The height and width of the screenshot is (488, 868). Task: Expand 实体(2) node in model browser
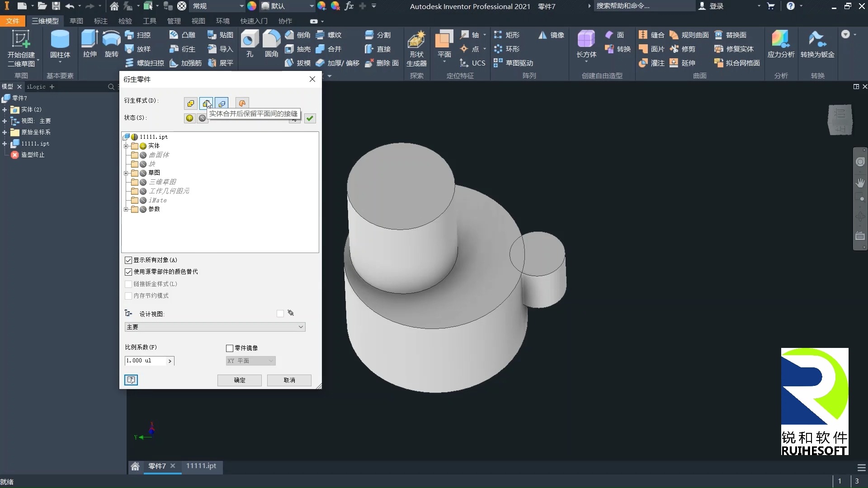point(5,110)
